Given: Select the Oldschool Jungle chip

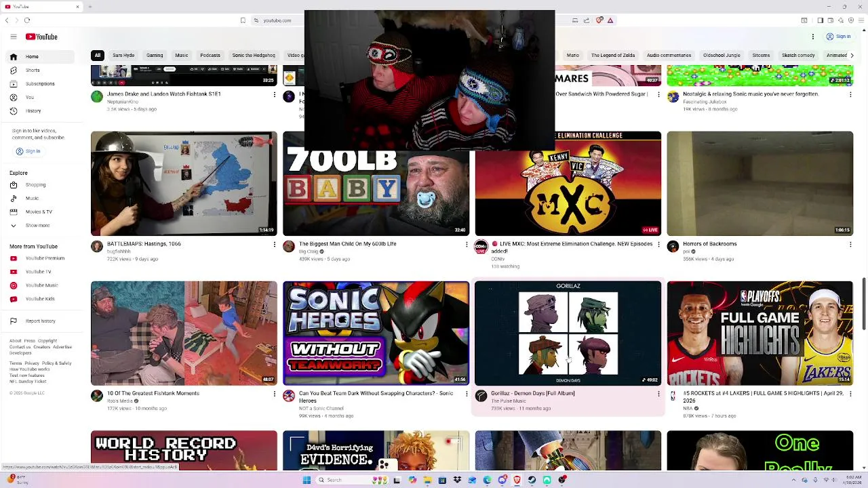Looking at the screenshot, I should 722,55.
